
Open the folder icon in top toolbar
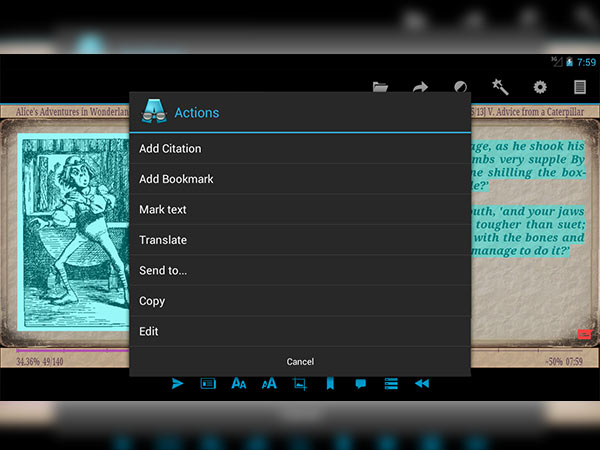point(380,87)
